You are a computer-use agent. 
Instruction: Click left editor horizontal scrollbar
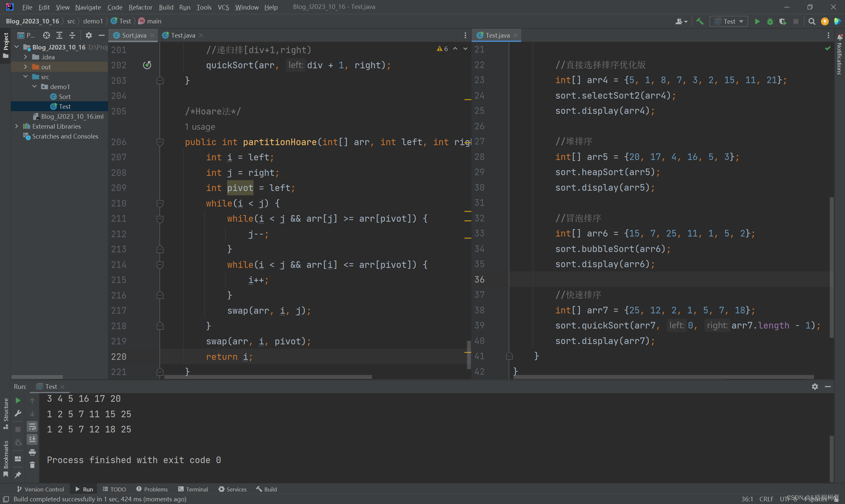pos(268,377)
